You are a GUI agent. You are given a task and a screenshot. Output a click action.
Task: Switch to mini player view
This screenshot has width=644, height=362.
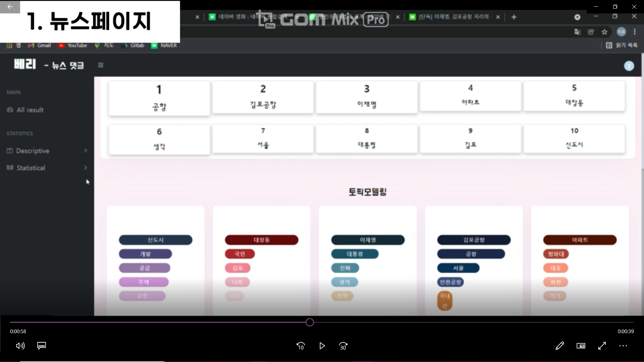pos(581,346)
